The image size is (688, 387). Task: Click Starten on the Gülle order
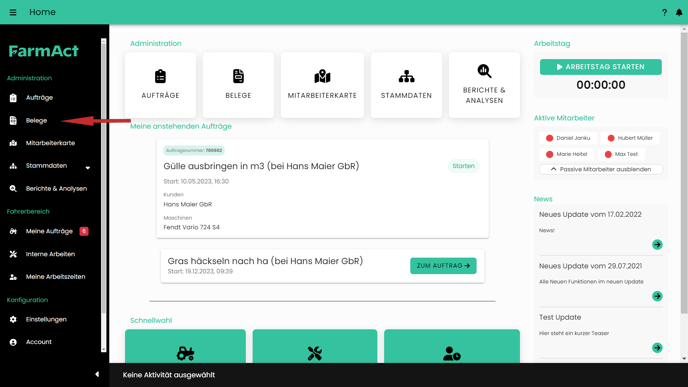463,166
